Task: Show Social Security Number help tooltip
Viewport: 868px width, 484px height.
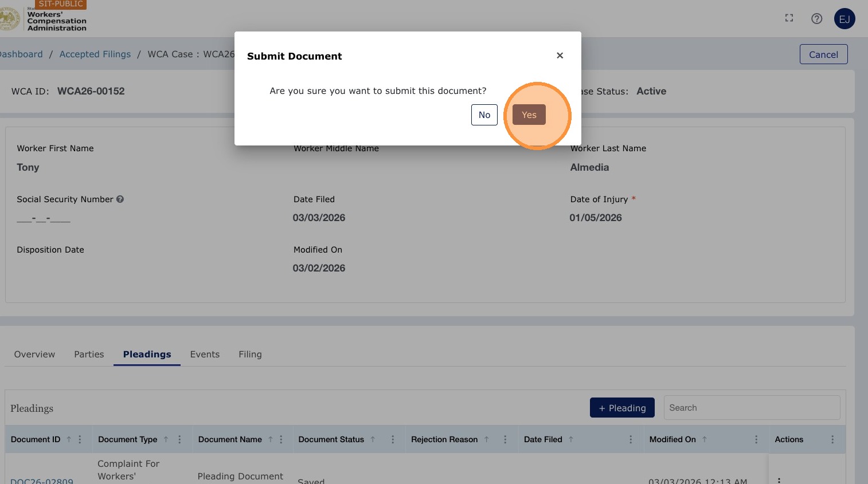Action: point(120,199)
